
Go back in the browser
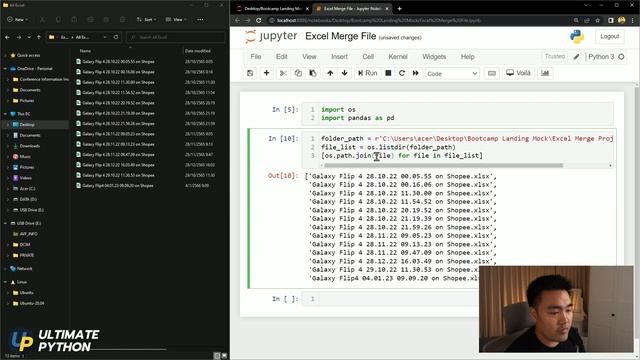pos(238,20)
